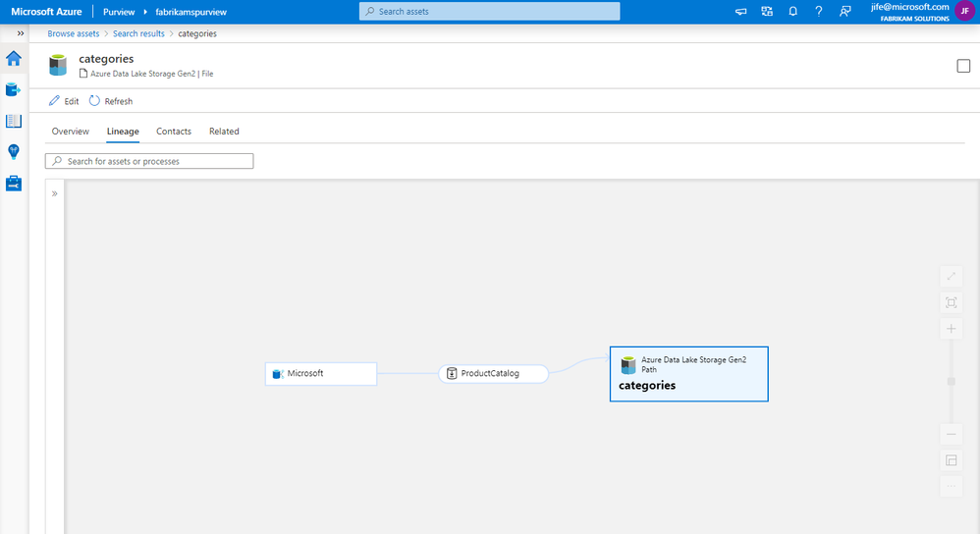The width and height of the screenshot is (980, 534).
Task: Click the ProductCatalog process icon
Action: 452,373
